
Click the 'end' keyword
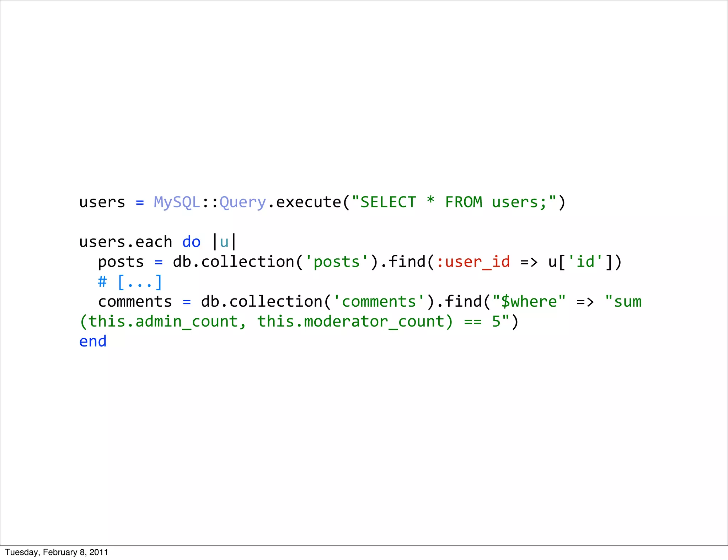click(x=93, y=341)
